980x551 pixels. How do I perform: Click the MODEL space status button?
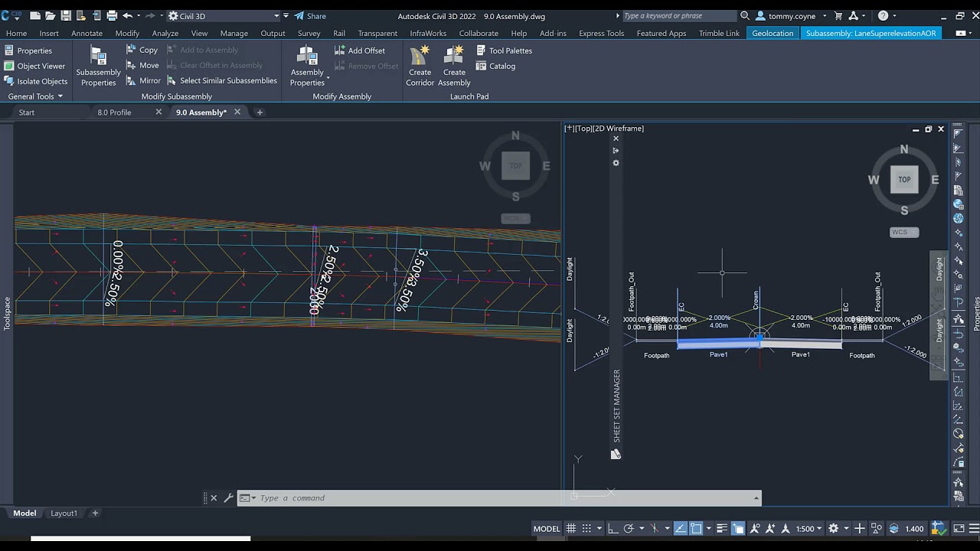(547, 529)
